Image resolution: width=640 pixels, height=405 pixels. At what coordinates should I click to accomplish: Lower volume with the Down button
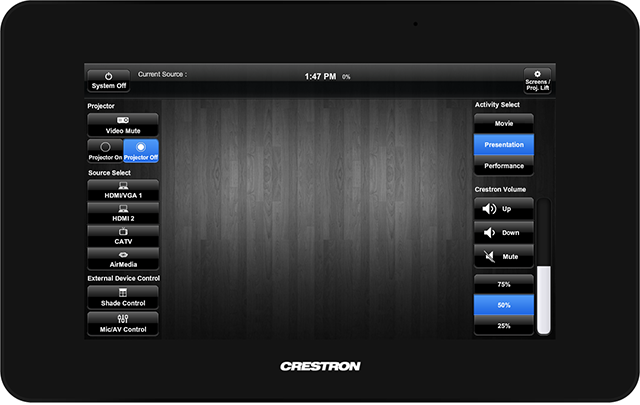click(504, 233)
